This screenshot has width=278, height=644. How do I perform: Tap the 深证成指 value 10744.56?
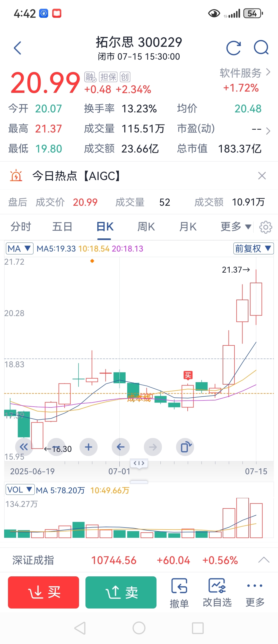click(114, 560)
